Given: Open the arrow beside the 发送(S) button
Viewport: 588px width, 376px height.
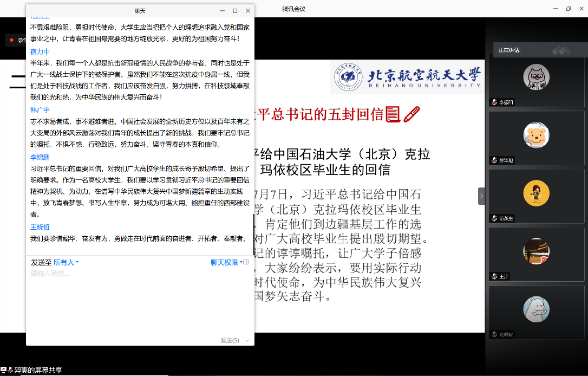Looking at the screenshot, I should click(247, 340).
